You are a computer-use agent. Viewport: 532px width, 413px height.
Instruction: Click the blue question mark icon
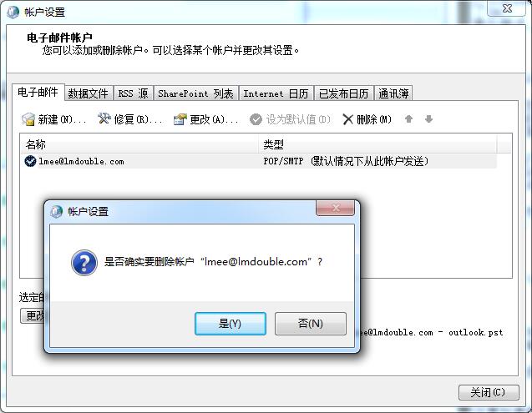pyautogui.click(x=84, y=263)
